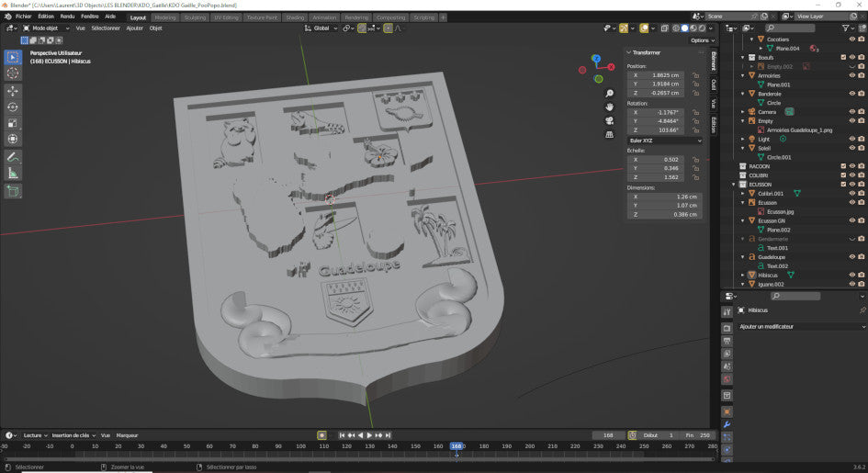Collapse the ECUSSON collection tree
Image resolution: width=868 pixels, height=473 pixels.
click(x=734, y=185)
